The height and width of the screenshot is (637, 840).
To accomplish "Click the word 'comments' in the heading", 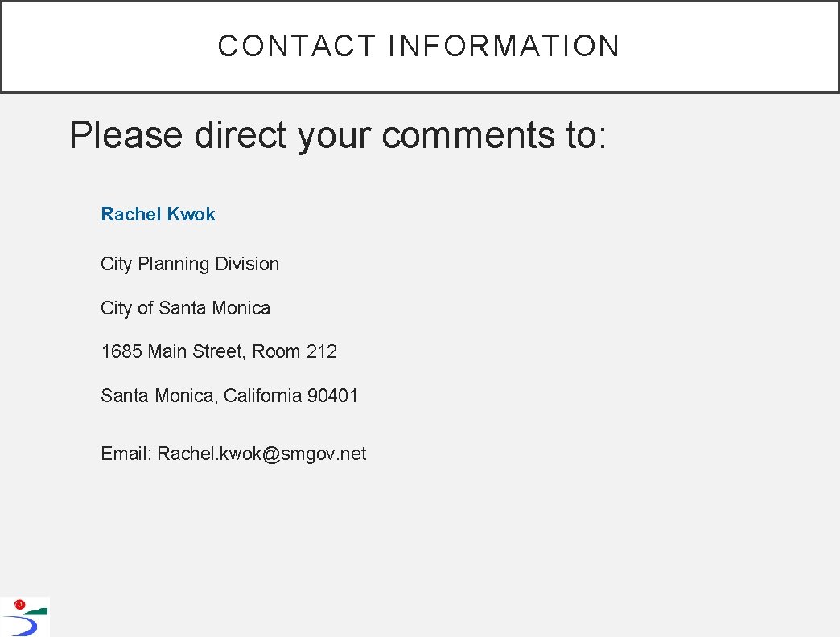I will click(x=468, y=135).
